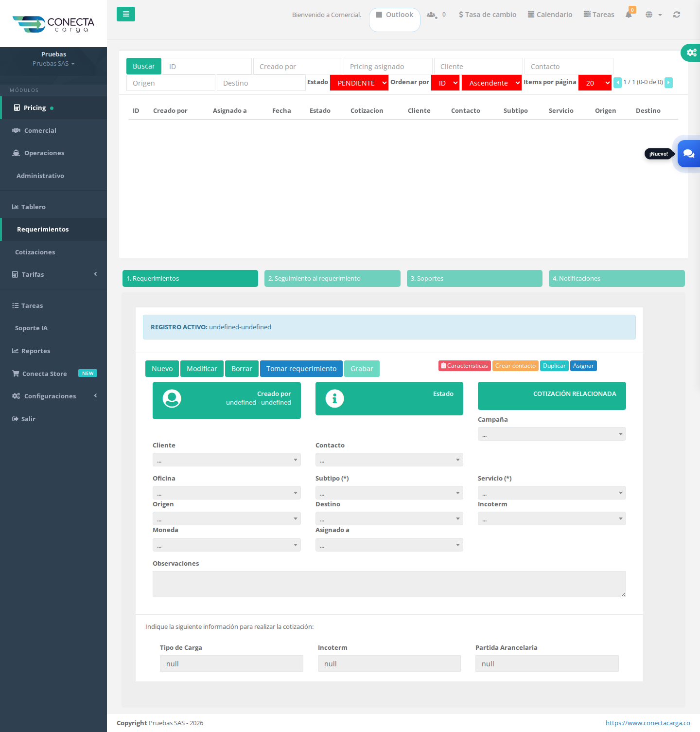Switch to Seguimiento al requerimiento tab
This screenshot has height=732, width=700.
[x=332, y=278]
